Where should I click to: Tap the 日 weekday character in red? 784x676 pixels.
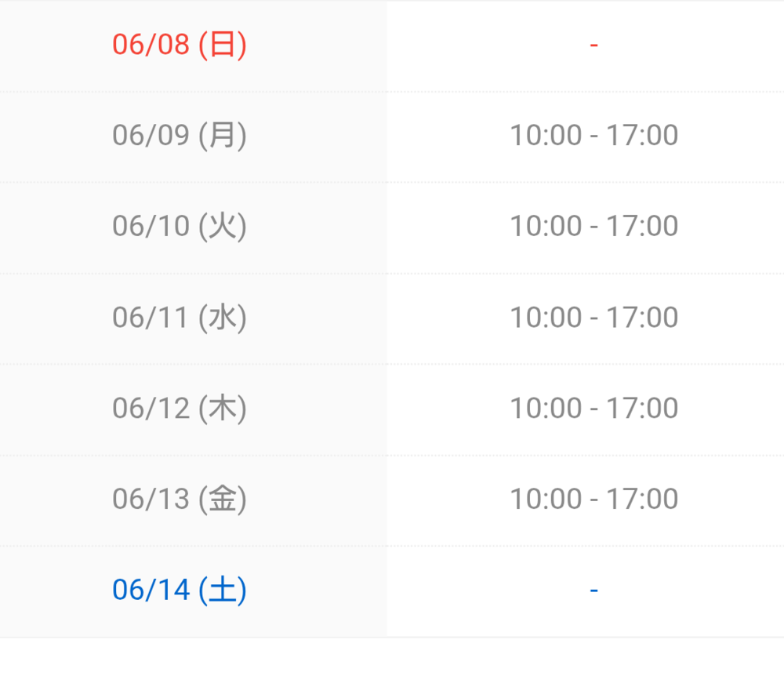coord(222,45)
